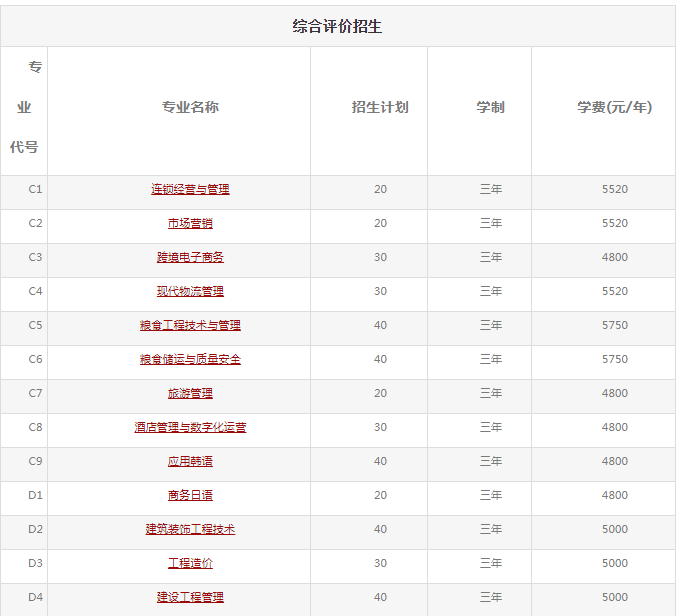Open the 跨境电子商务 major link

pos(190,257)
